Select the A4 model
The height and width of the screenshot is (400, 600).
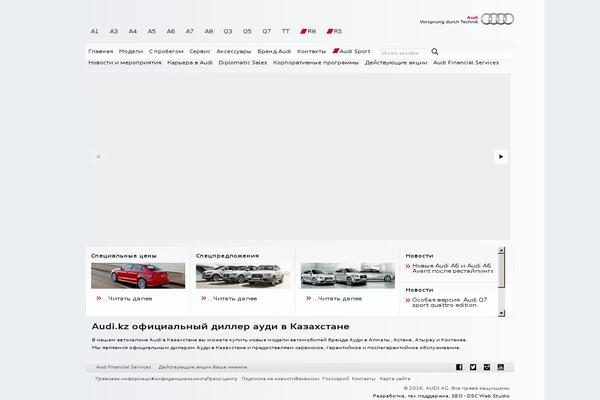pos(133,31)
